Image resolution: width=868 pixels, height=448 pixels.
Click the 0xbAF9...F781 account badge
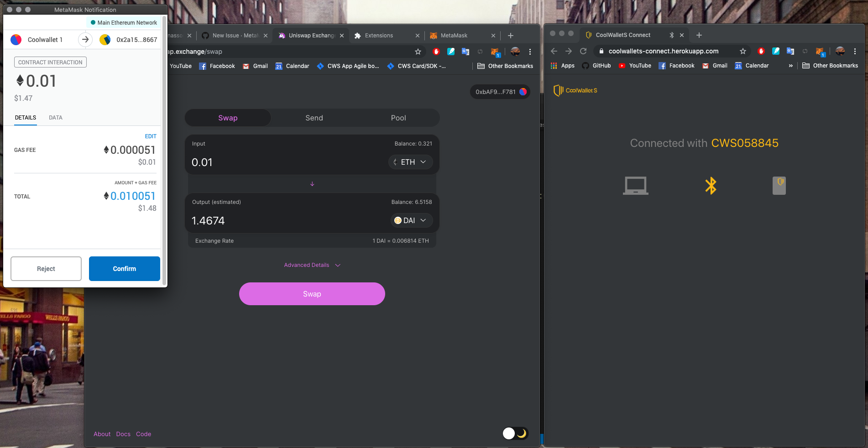[x=500, y=92]
